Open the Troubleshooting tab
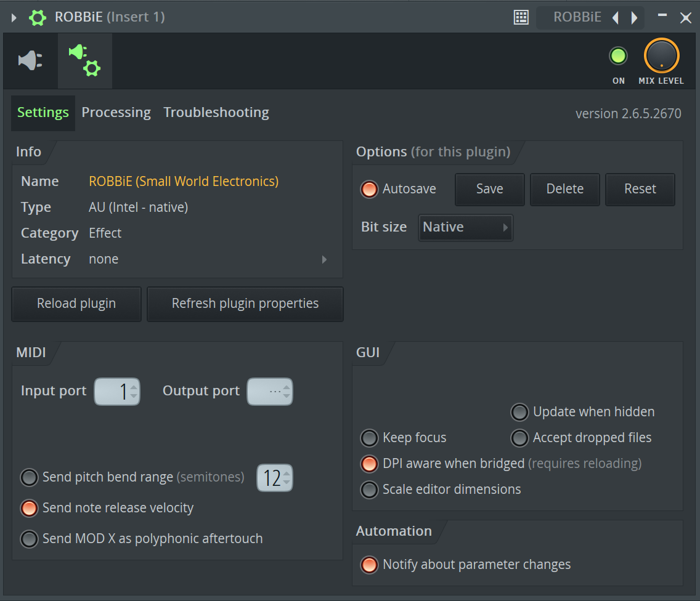The width and height of the screenshot is (700, 601). 216,113
